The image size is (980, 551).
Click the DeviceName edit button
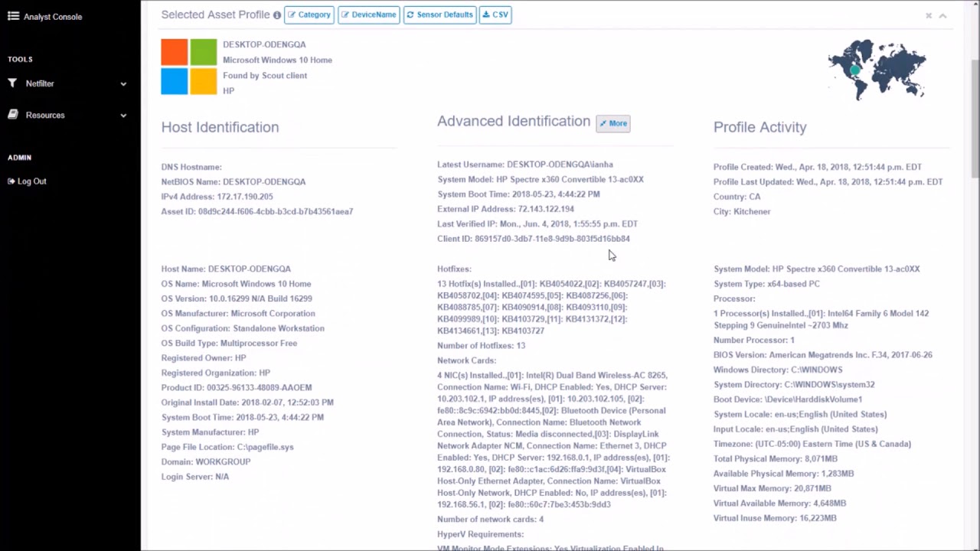tap(369, 15)
